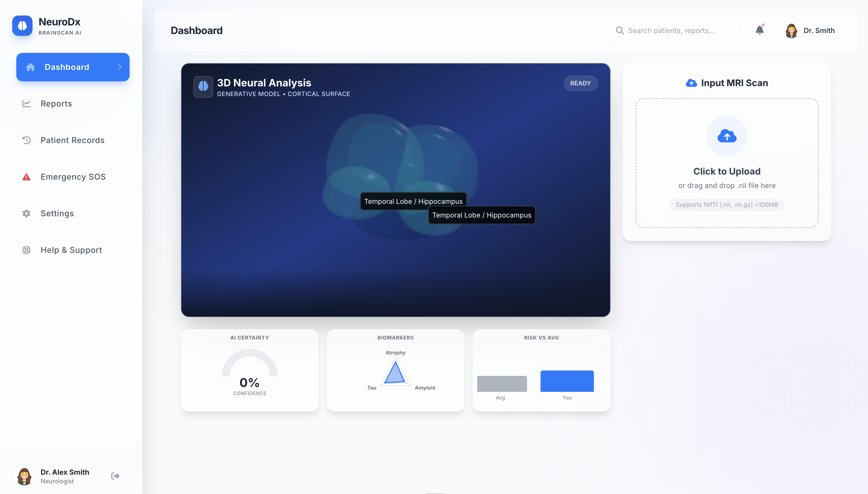Click the cloud upload icon in drop zone

727,136
